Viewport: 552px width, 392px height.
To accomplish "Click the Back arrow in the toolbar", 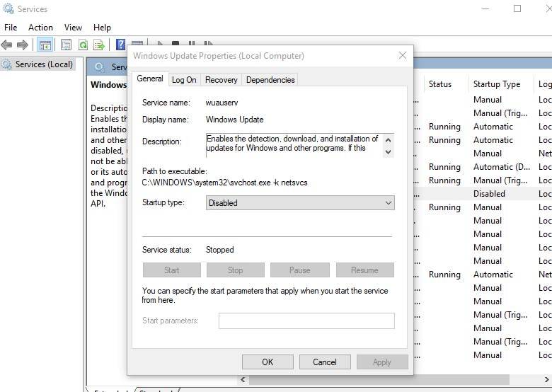I will [x=6, y=45].
